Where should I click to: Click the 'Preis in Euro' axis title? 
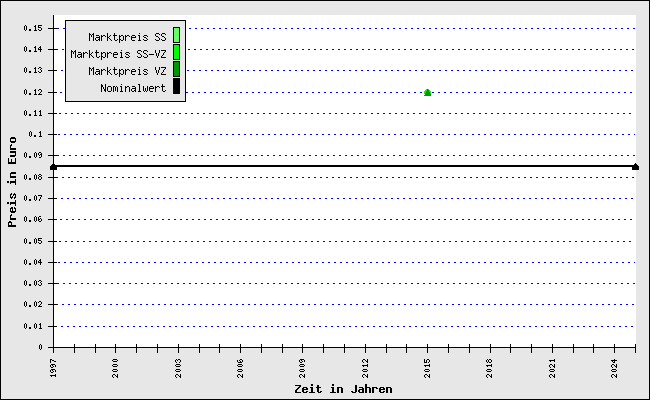click(x=12, y=182)
